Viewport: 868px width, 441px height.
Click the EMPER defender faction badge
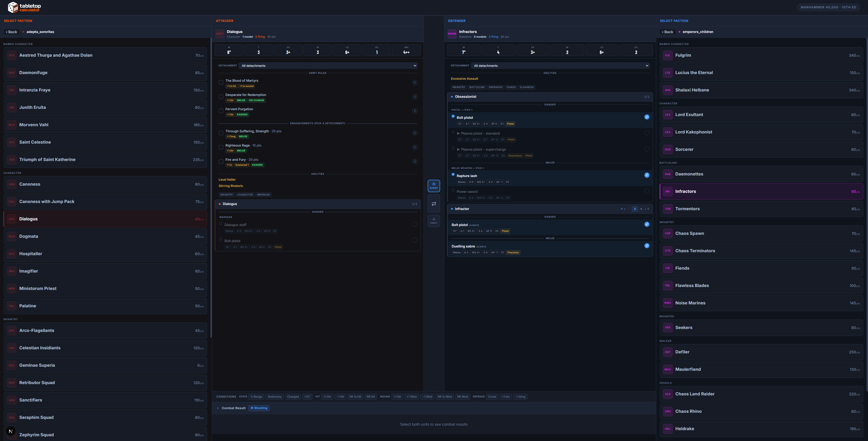[452, 34]
